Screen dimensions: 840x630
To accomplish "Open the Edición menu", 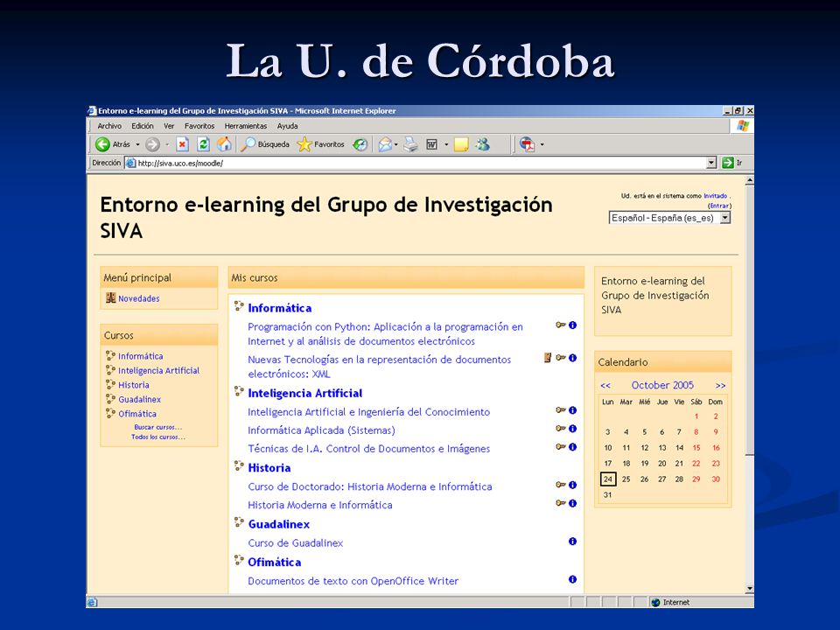I will (143, 126).
